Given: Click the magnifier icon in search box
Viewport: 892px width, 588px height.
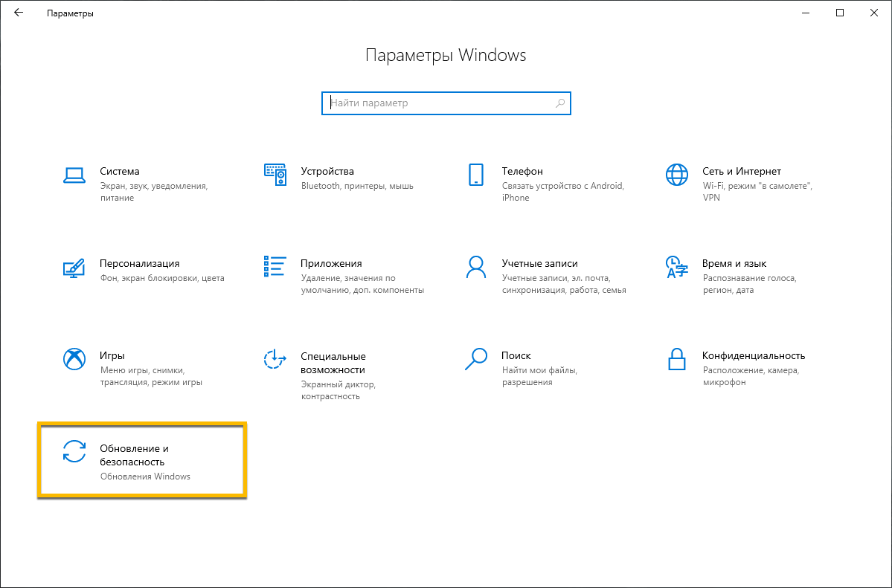Looking at the screenshot, I should [560, 103].
